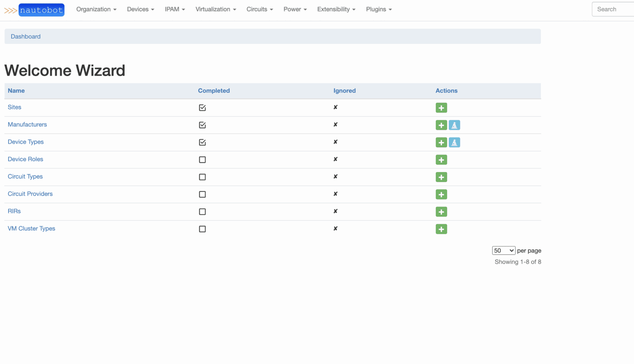Open the 50 per page selector
Screen dimensions: 634x364
(504, 250)
